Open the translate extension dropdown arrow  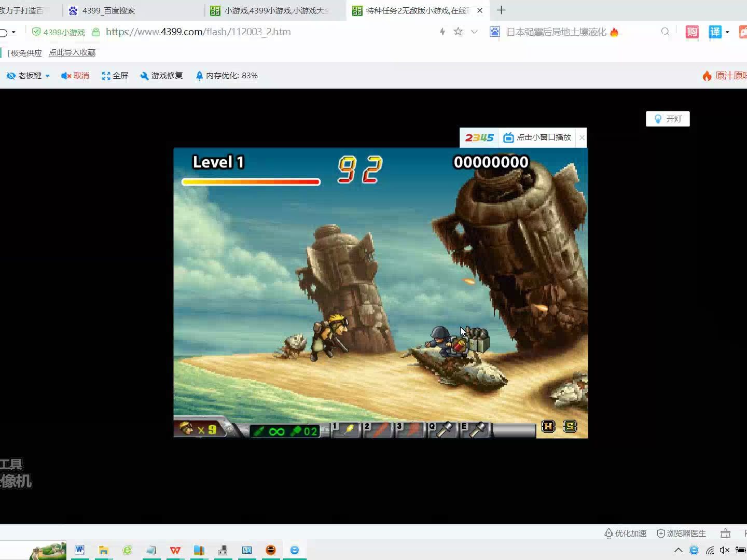pyautogui.click(x=727, y=32)
